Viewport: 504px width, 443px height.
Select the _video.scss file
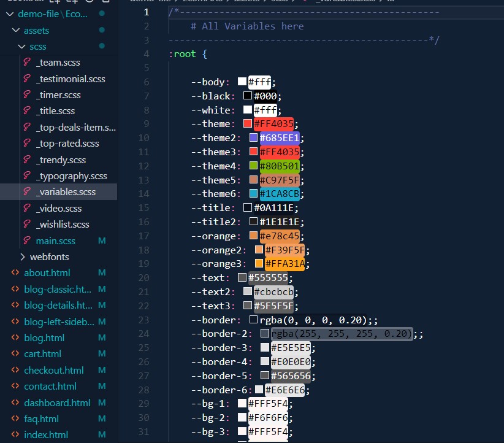59,209
